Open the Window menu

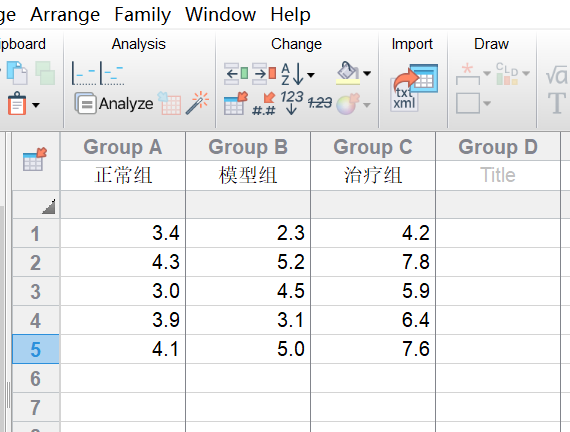point(220,15)
